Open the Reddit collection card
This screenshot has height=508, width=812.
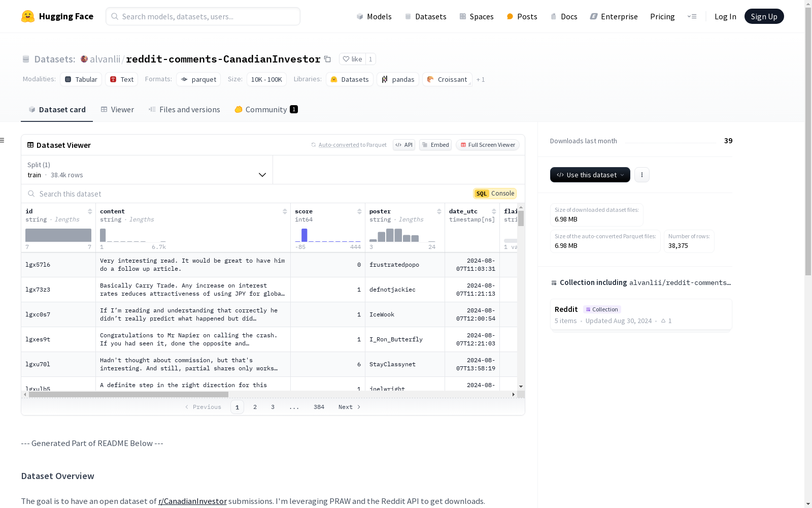[x=641, y=314]
